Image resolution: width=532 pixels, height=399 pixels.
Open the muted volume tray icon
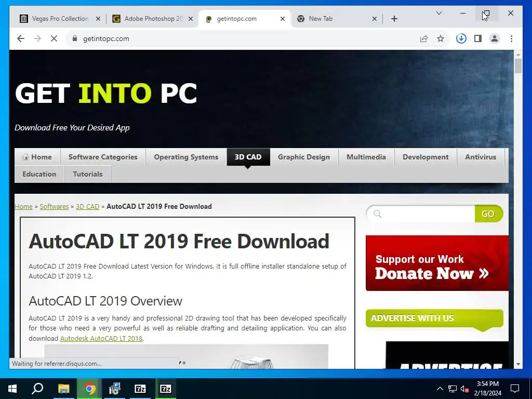(x=464, y=389)
